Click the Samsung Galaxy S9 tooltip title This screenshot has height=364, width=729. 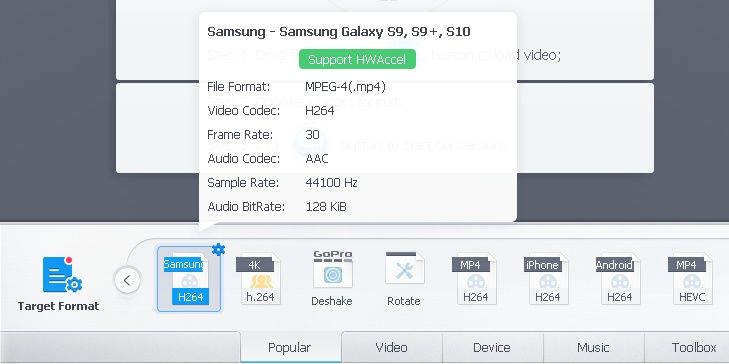(339, 32)
